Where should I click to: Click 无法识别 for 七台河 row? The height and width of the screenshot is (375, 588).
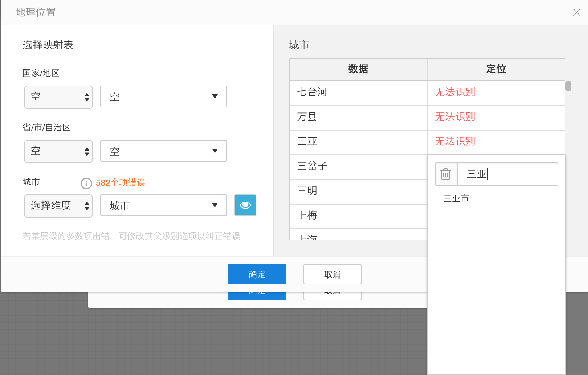[455, 92]
